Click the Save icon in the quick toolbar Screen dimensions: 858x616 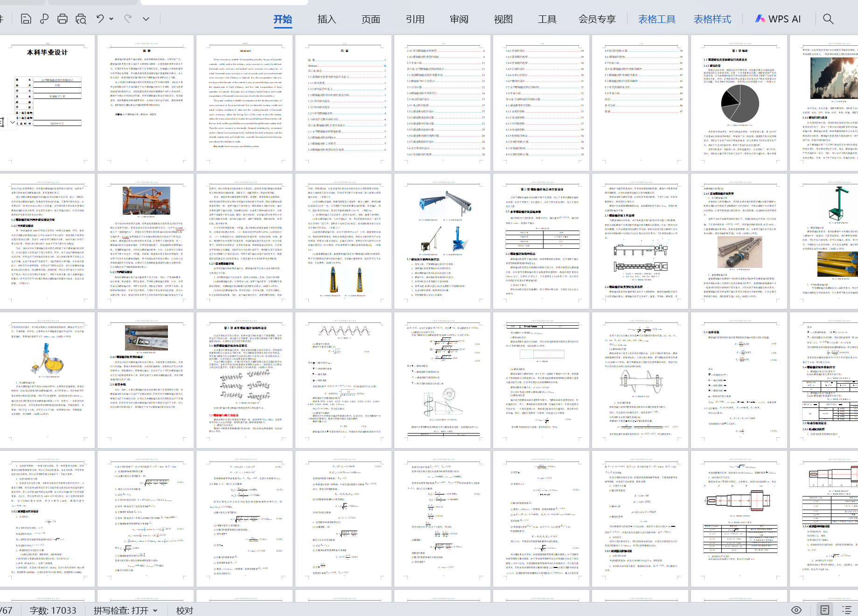(x=26, y=19)
